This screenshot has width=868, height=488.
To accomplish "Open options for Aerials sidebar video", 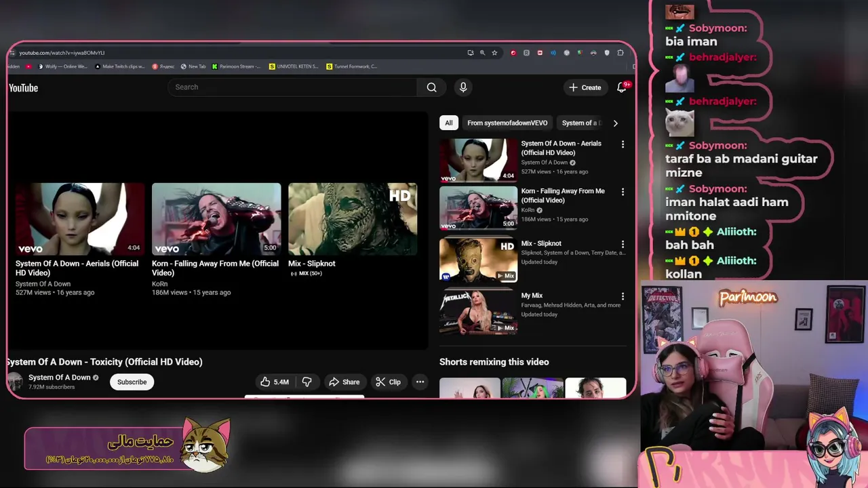I will coord(623,144).
